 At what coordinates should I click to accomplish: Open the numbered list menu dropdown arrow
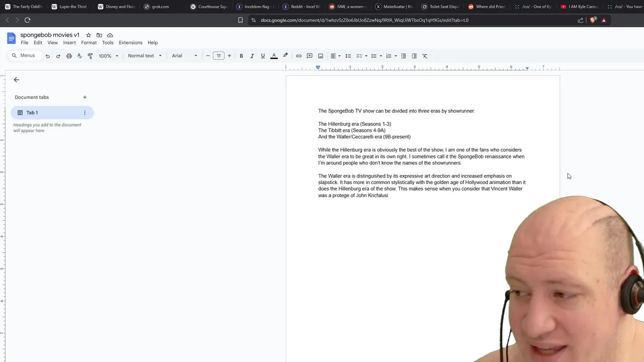point(395,56)
